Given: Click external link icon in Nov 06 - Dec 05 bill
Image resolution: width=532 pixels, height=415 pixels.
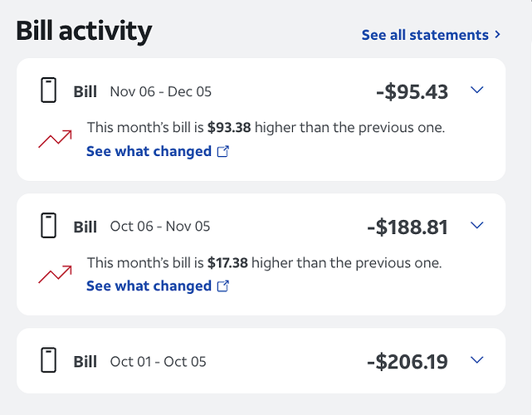Looking at the screenshot, I should (222, 152).
